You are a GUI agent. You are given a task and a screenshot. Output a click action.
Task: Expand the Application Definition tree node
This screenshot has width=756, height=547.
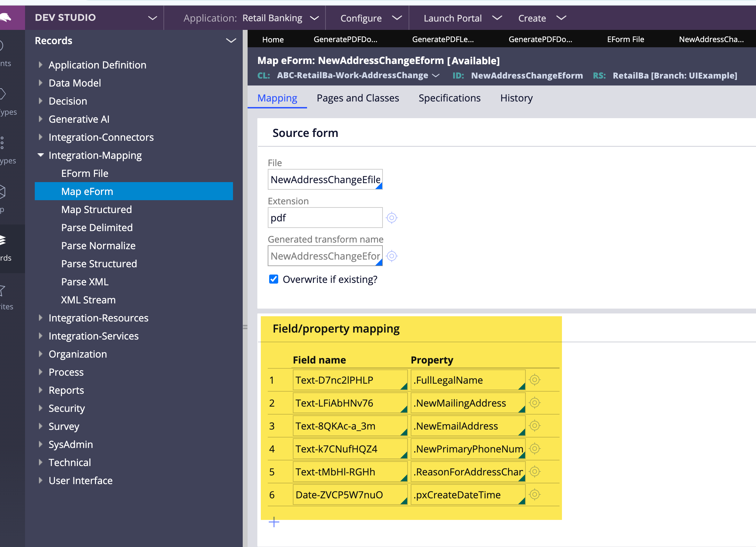click(40, 65)
